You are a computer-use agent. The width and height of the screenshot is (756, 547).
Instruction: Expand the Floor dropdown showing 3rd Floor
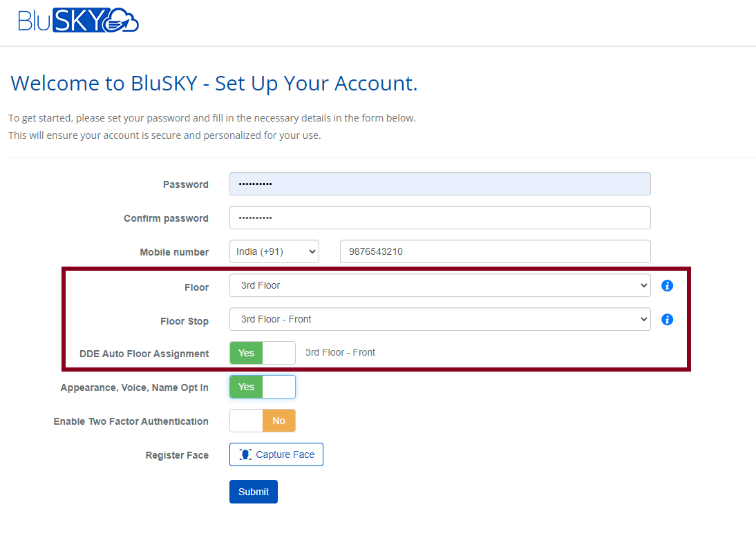(440, 285)
